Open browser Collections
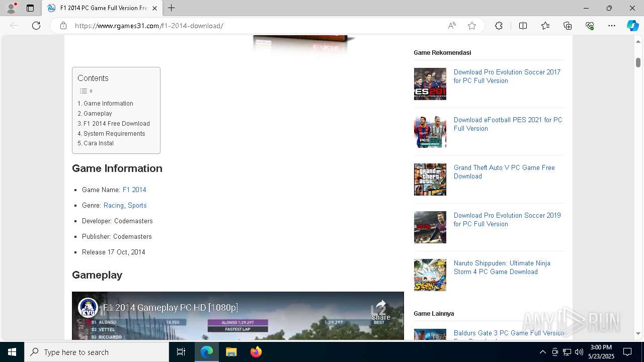644x362 pixels. pyautogui.click(x=568, y=26)
